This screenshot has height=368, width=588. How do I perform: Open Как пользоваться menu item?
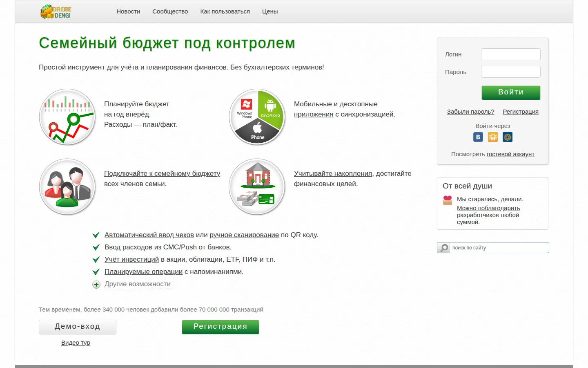(225, 11)
